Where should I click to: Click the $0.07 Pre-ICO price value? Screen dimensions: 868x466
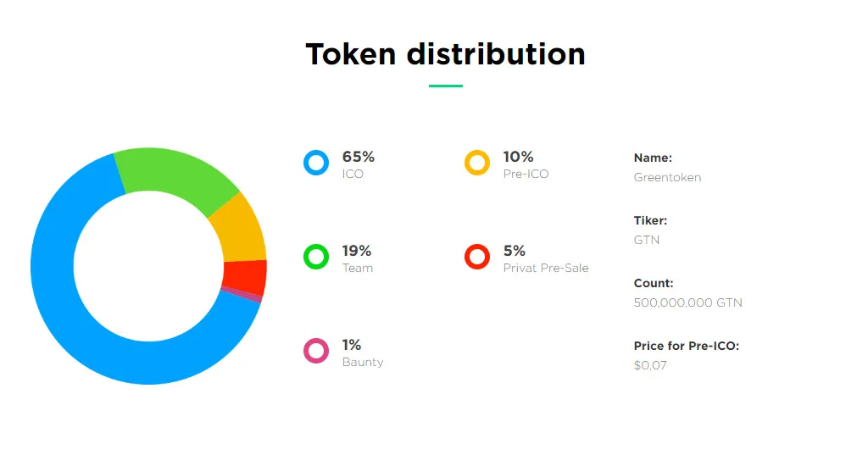pyautogui.click(x=650, y=365)
